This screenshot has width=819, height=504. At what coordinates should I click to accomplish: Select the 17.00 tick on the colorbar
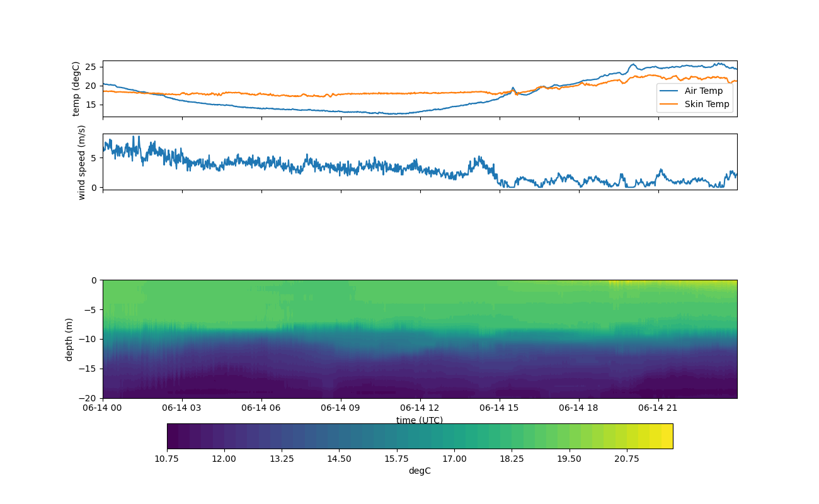click(x=454, y=459)
